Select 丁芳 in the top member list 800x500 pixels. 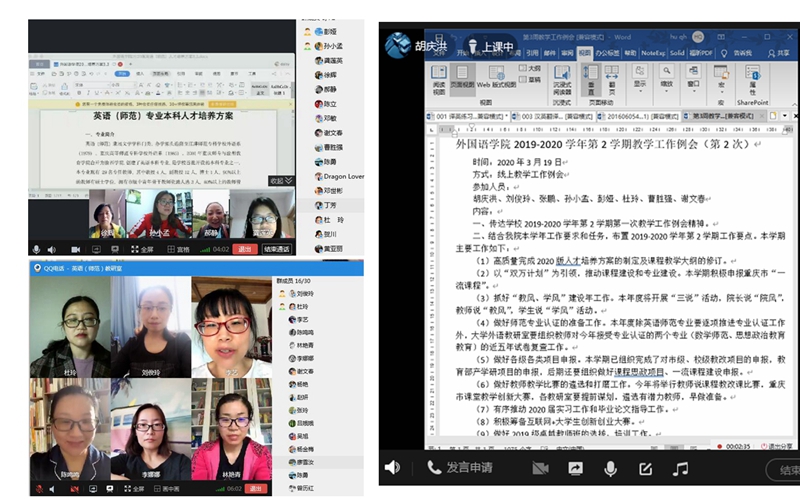point(329,204)
